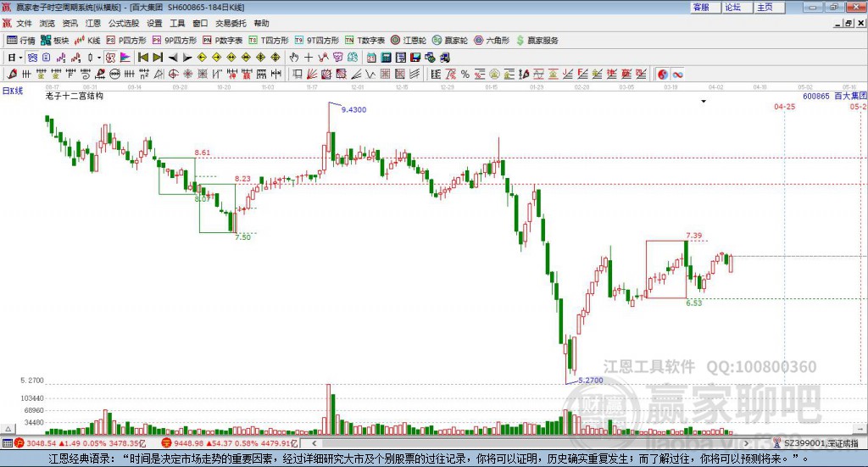Image resolution: width=868 pixels, height=467 pixels.
Task: Click the SZ399001 深证成指 status entry
Action: (821, 443)
